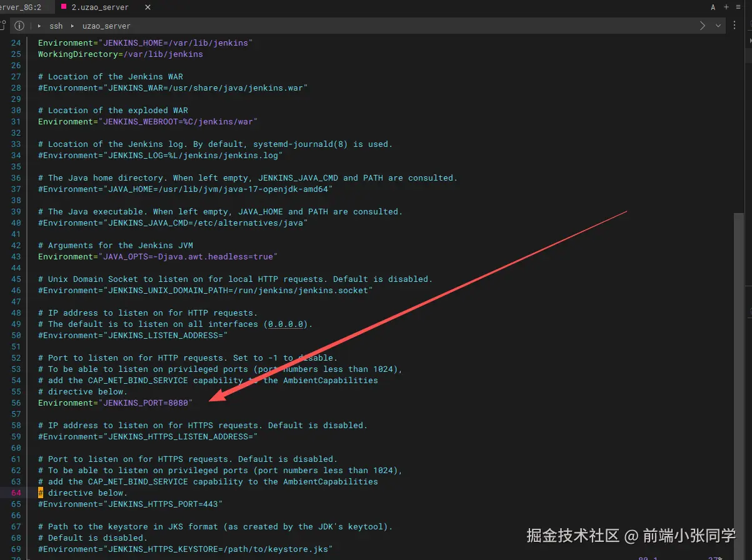
Task: Click the JENKINS_WEBROOT=%C/jenkins/war line
Action: point(148,121)
